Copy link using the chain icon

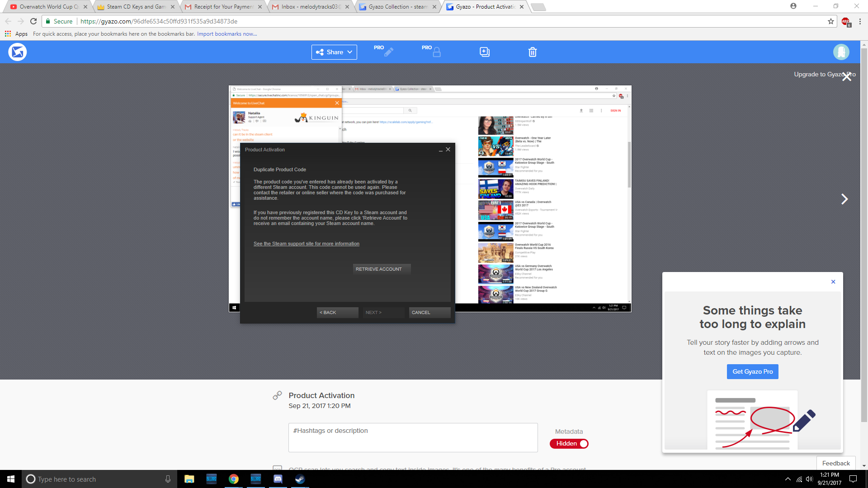click(x=277, y=396)
